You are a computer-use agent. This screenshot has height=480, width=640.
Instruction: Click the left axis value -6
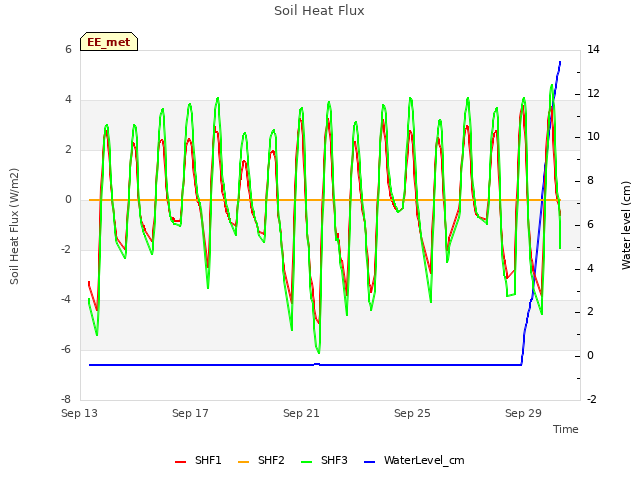tap(66, 349)
